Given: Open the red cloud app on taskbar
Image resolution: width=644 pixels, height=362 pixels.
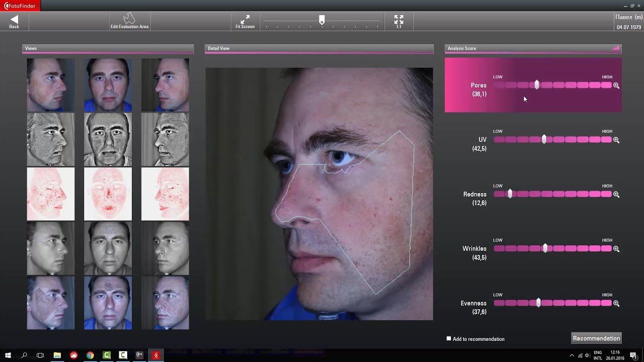Looking at the screenshot, I should 73,355.
